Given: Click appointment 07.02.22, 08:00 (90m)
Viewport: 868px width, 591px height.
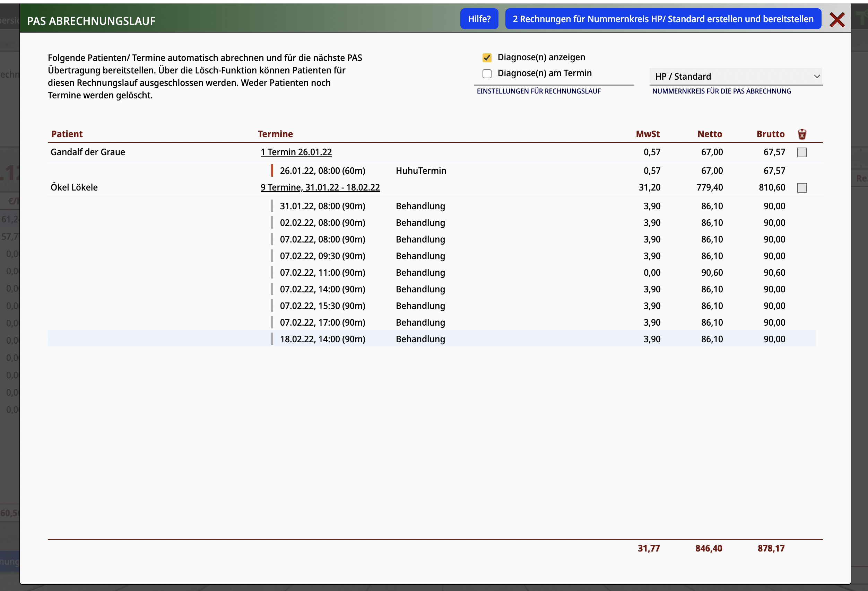Looking at the screenshot, I should [x=323, y=239].
